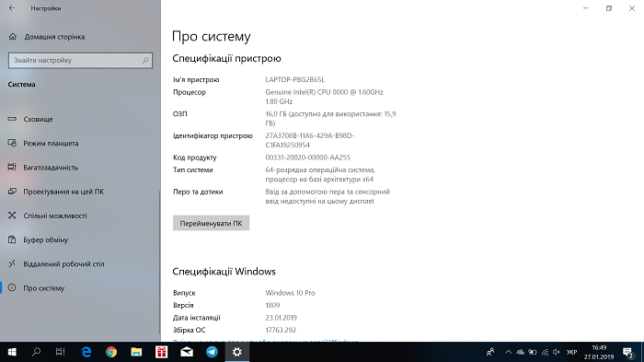
Task: Open the Windows Start menu
Action: click(x=12, y=352)
